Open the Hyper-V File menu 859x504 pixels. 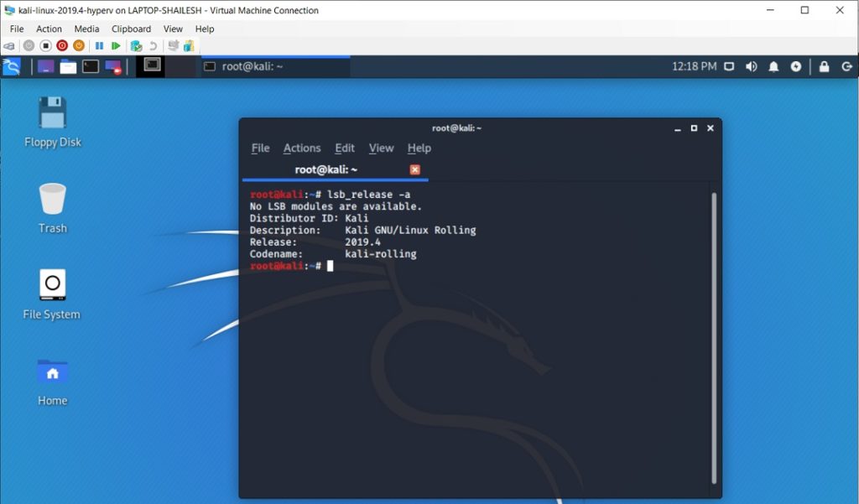coord(17,29)
